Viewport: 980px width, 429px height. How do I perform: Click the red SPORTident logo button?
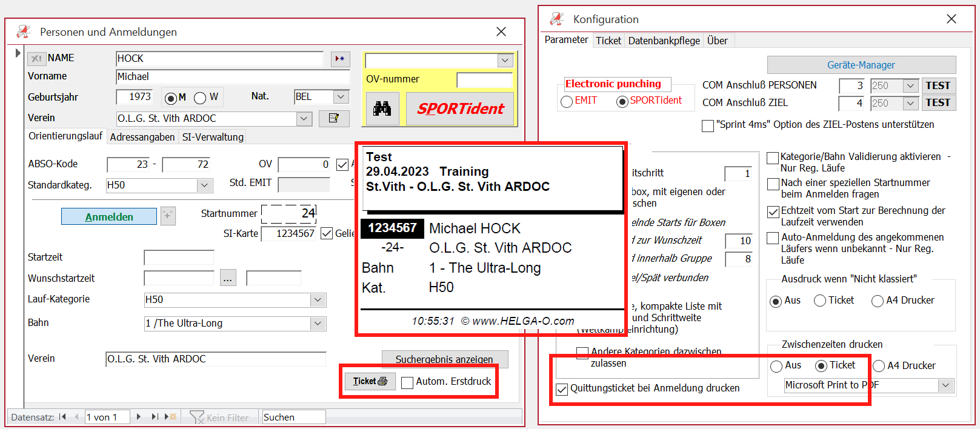[x=460, y=108]
